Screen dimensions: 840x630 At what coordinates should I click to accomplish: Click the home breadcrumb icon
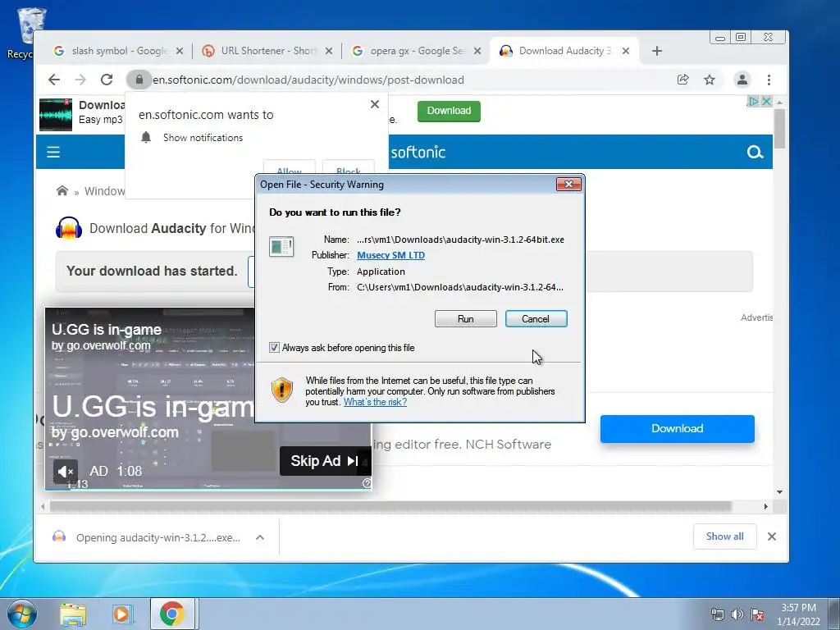coord(62,190)
